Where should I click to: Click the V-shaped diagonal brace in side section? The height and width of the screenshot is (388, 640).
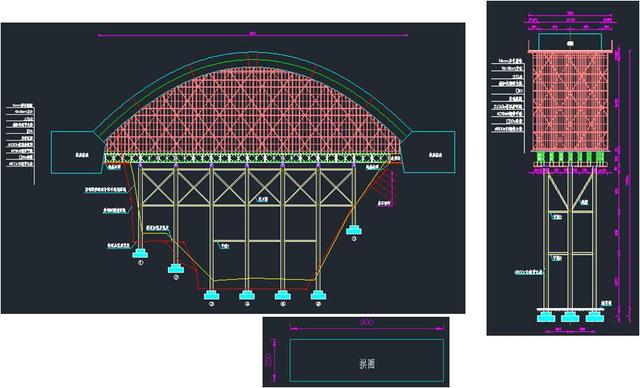coord(570,191)
